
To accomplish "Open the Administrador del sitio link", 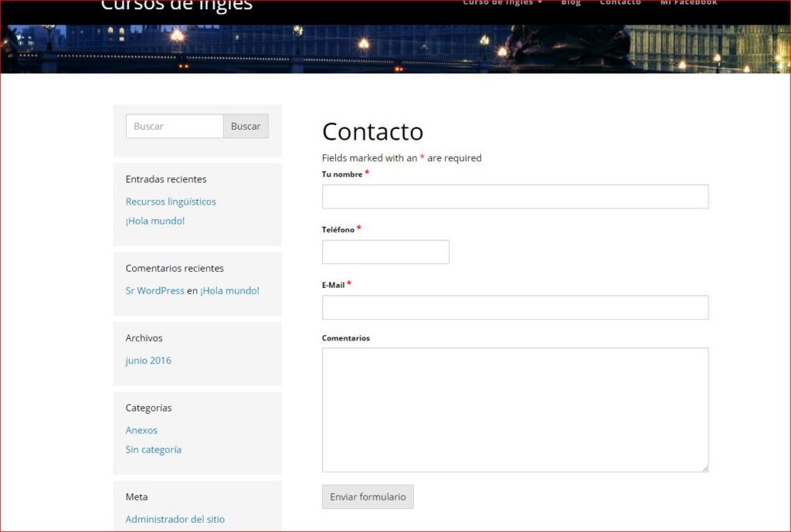I will [175, 520].
